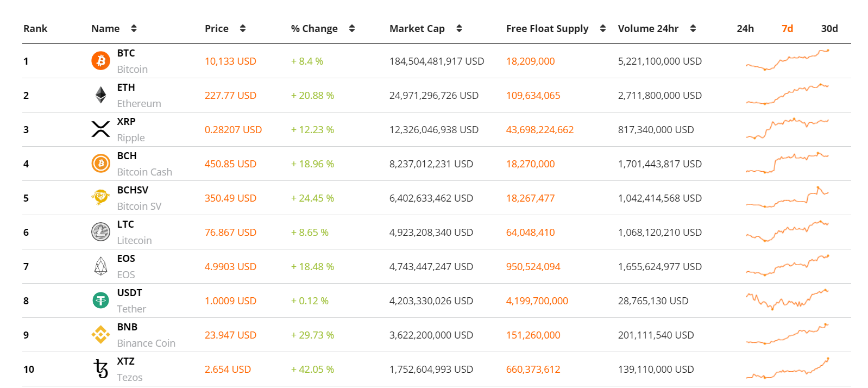Click the Tether green logo icon

point(100,301)
